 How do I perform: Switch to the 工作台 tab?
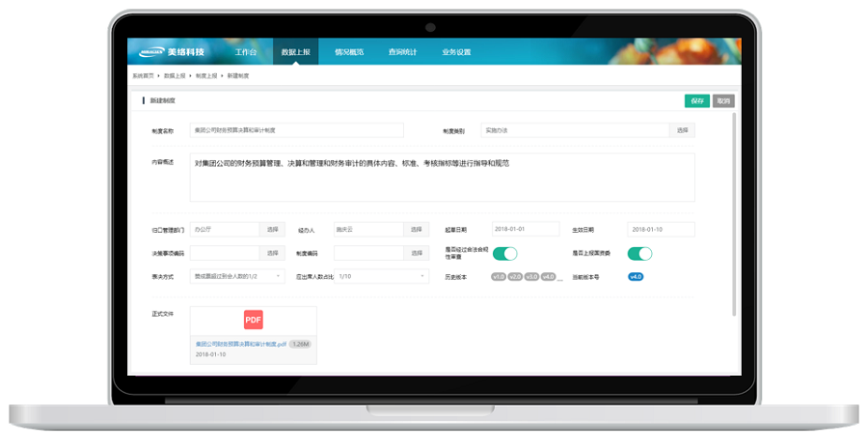246,52
